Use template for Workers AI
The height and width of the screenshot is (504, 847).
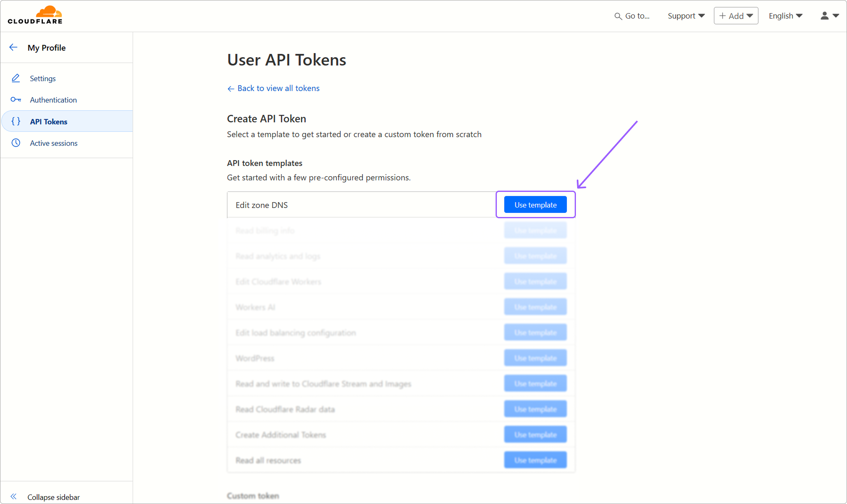pyautogui.click(x=535, y=307)
